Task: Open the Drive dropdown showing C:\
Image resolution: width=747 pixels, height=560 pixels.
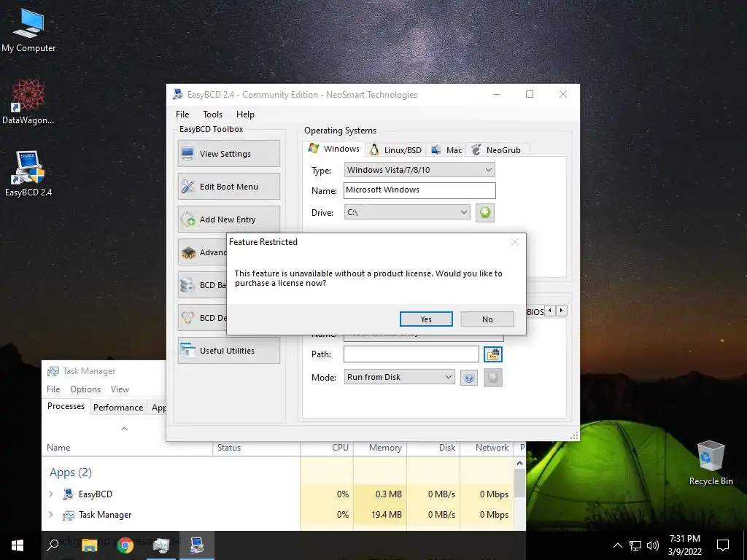Action: pyautogui.click(x=407, y=212)
